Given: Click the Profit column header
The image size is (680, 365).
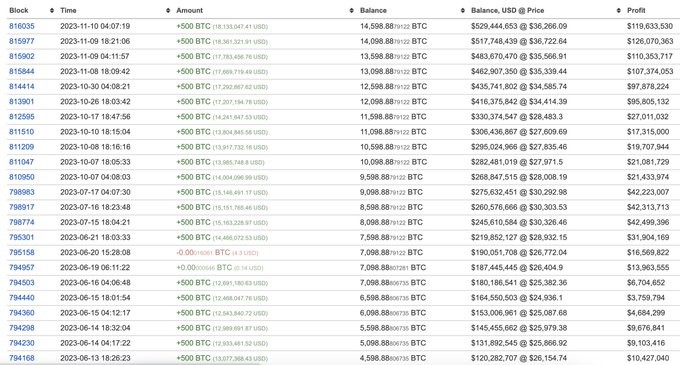Looking at the screenshot, I should point(636,10).
